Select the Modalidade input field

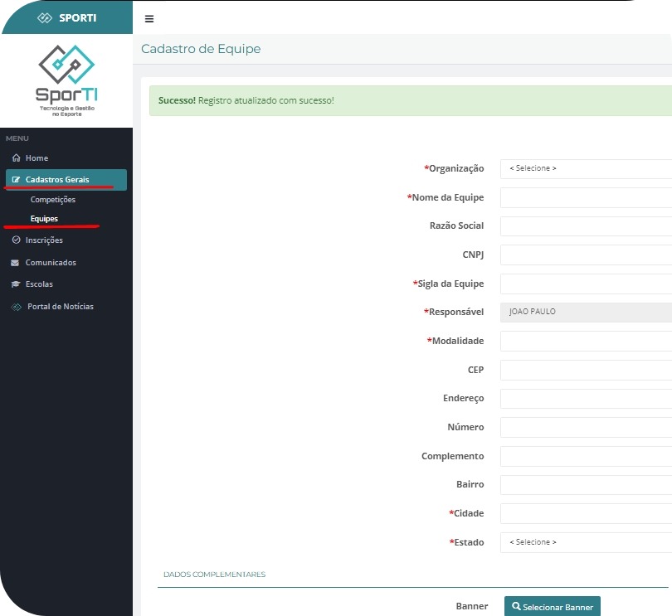(x=586, y=341)
